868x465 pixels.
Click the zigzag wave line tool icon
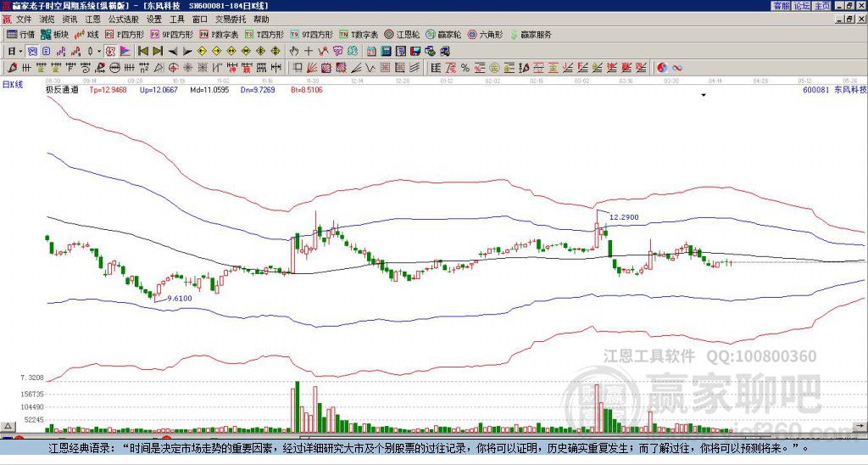370,68
